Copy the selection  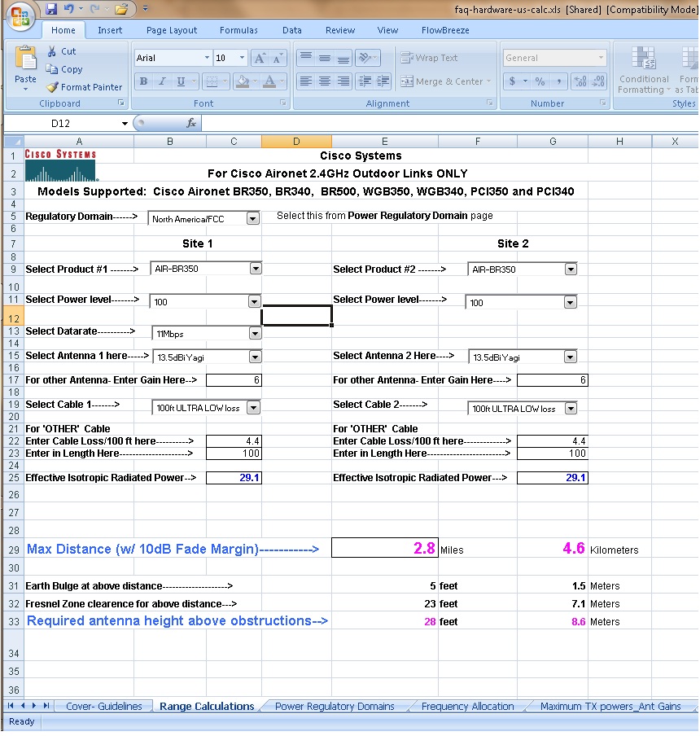[x=63, y=69]
